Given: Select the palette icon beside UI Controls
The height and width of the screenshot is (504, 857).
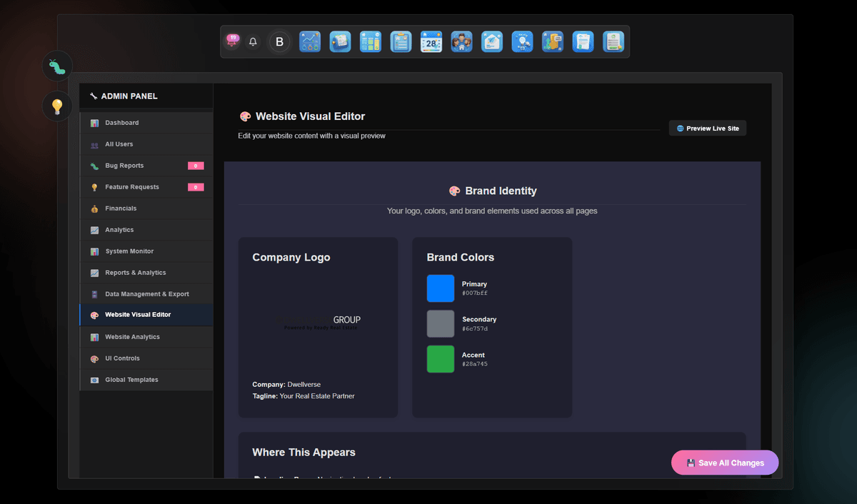Looking at the screenshot, I should tap(95, 358).
